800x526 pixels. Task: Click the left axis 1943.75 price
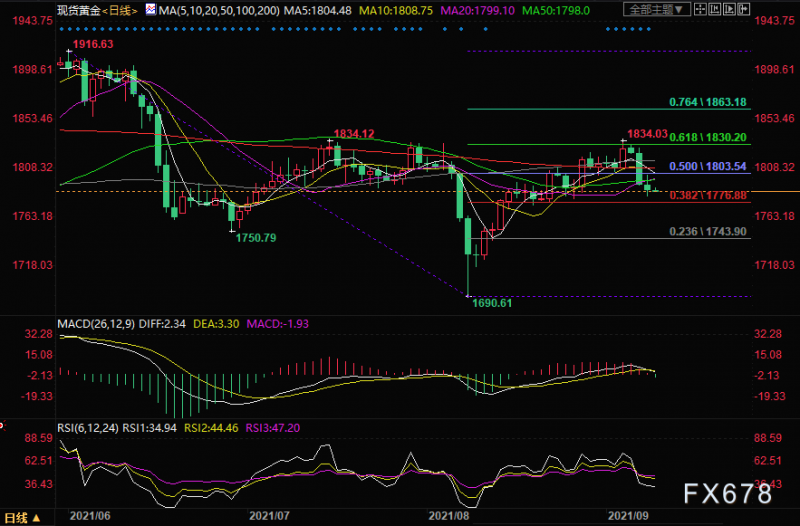(x=33, y=21)
